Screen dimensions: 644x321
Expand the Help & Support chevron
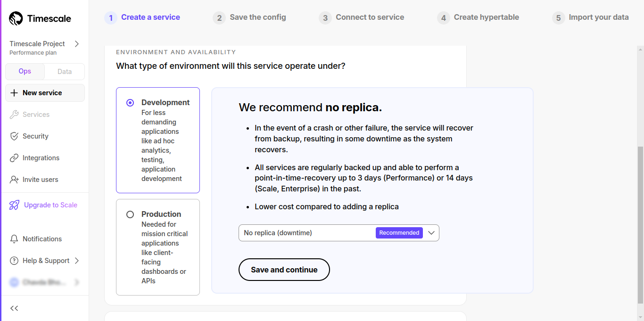[x=77, y=261]
